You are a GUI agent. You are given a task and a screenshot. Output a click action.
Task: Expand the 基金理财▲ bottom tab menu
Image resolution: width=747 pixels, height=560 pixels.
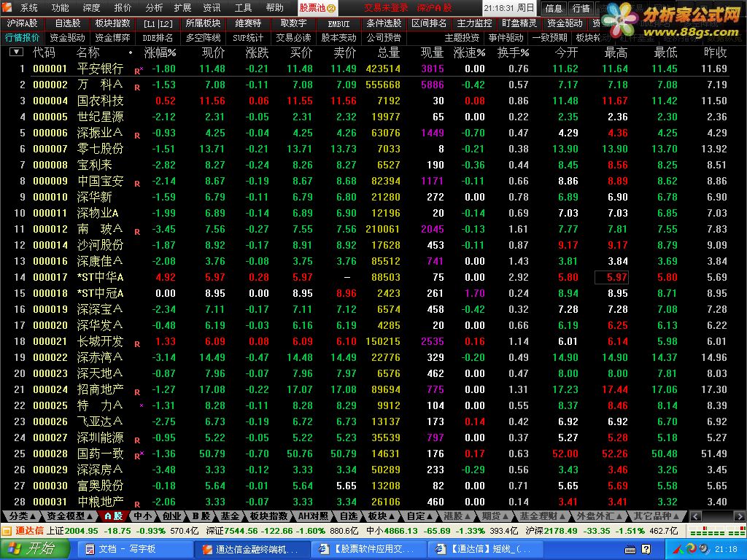click(x=542, y=516)
